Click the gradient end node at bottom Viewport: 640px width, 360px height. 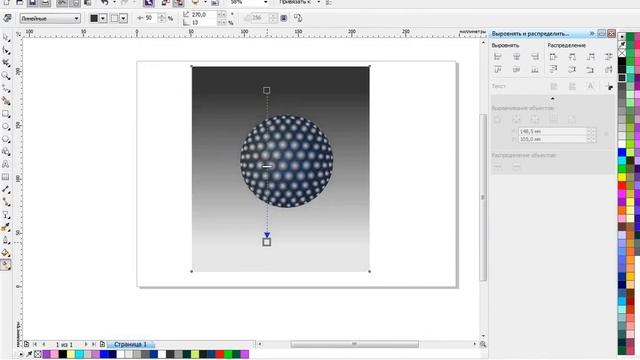coord(267,242)
